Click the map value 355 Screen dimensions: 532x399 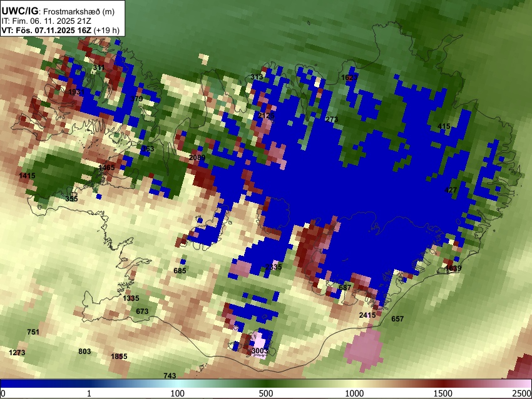(x=71, y=199)
